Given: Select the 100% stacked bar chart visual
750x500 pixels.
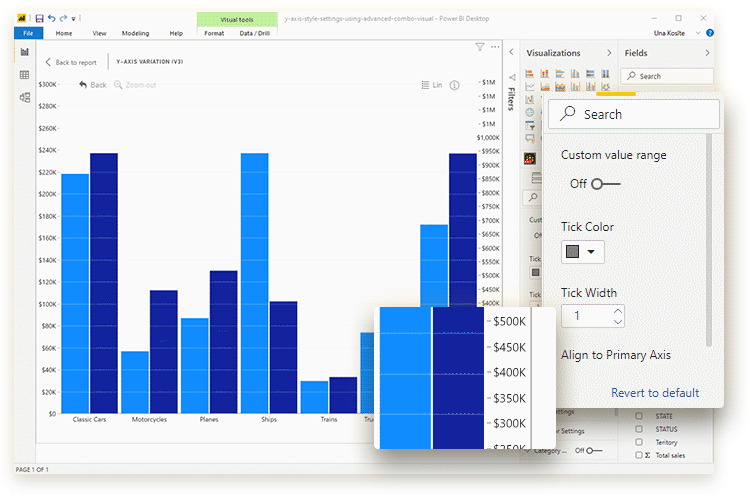Looking at the screenshot, I should [591, 73].
